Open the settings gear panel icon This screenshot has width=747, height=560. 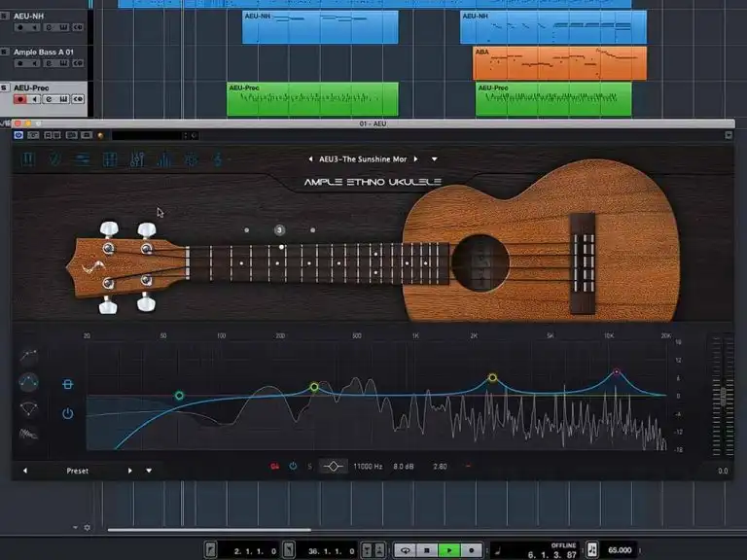click(192, 159)
